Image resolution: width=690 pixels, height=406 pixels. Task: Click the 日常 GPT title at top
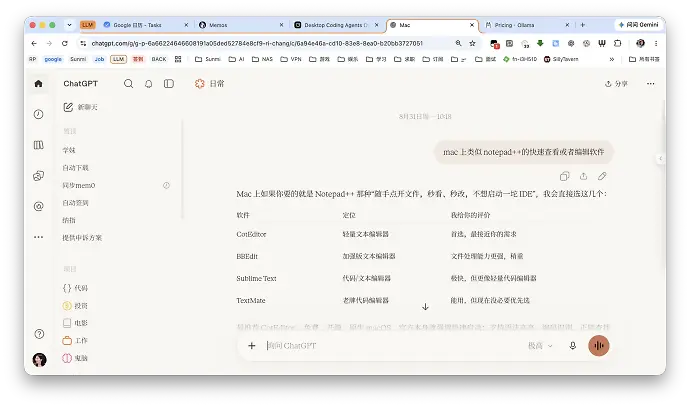click(x=209, y=84)
